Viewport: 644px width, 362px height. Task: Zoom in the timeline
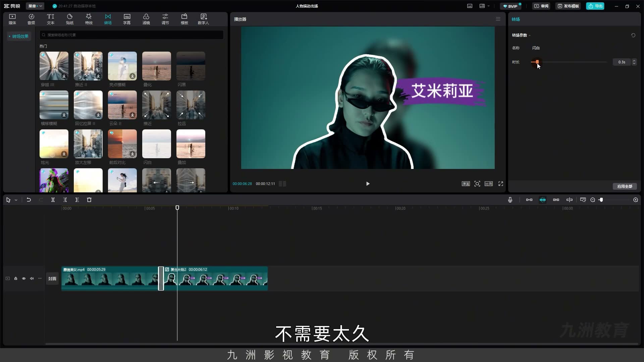(x=636, y=200)
